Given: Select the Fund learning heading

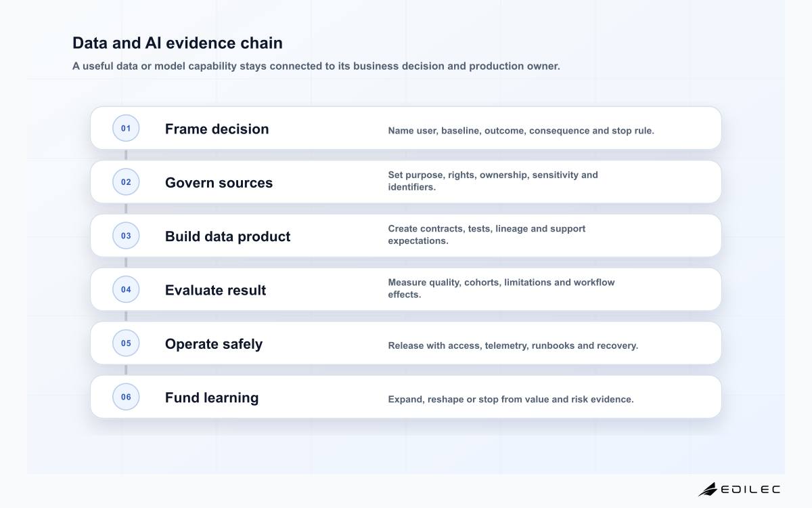Looking at the screenshot, I should coord(212,398).
